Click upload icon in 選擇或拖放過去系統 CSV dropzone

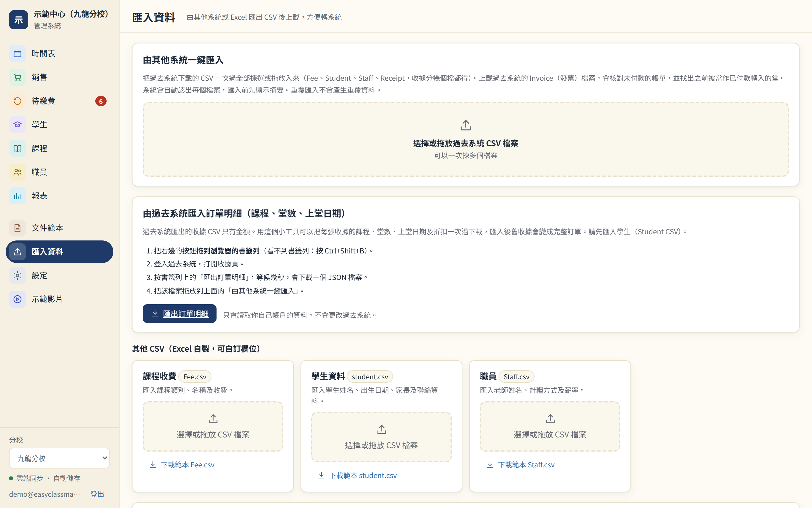(466, 125)
